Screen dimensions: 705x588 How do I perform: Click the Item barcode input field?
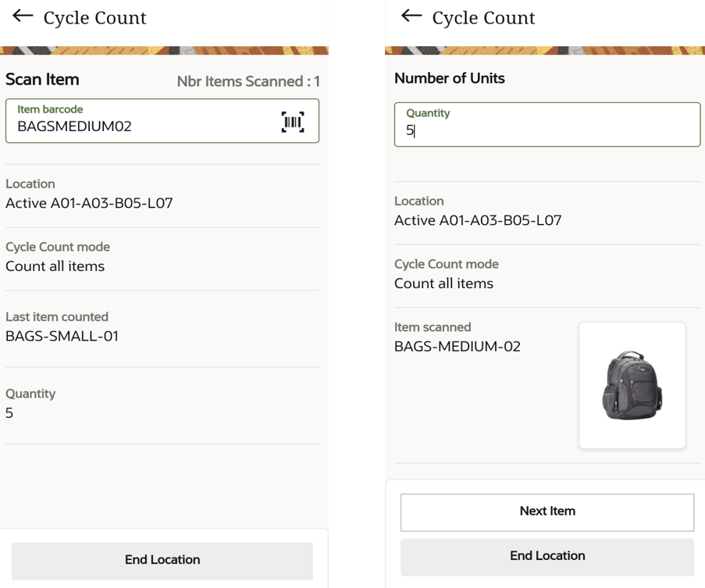[x=162, y=121]
